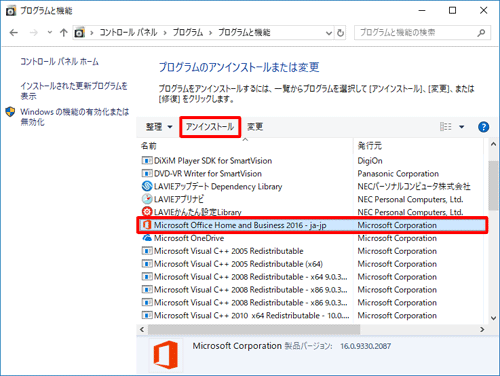Click the view layout icon
Image resolution: width=500 pixels, height=376 pixels.
click(446, 127)
